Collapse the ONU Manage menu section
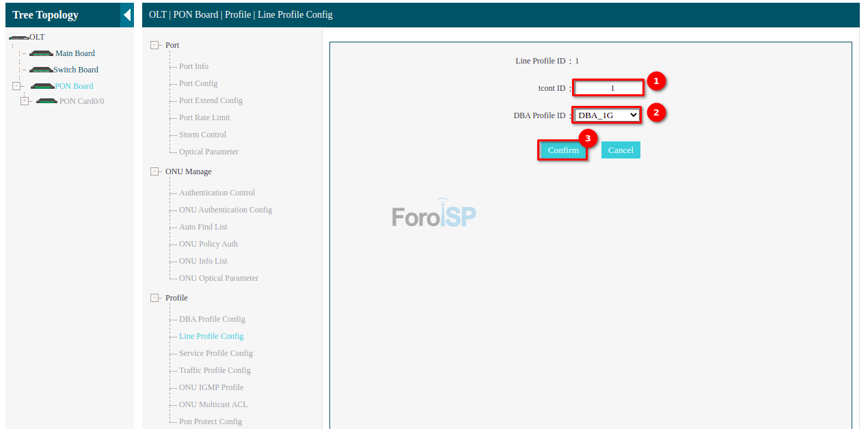This screenshot has height=429, width=868. tap(154, 171)
